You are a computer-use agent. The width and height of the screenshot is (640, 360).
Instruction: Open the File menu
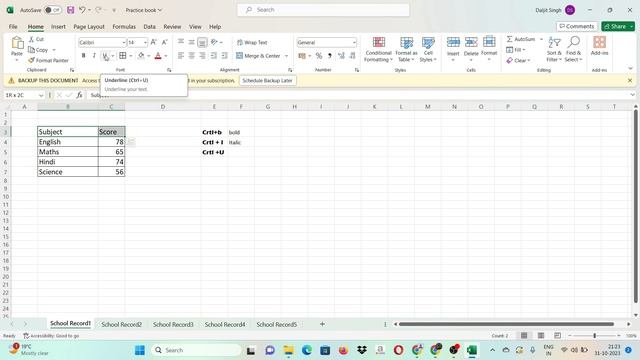[13, 27]
